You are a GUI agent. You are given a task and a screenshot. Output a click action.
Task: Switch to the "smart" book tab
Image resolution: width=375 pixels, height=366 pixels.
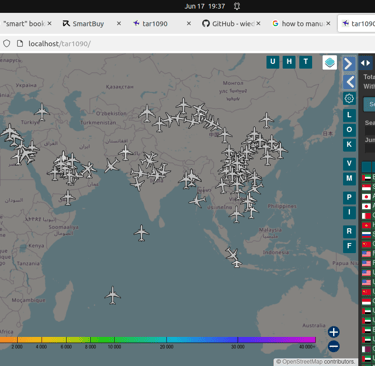[x=24, y=24]
